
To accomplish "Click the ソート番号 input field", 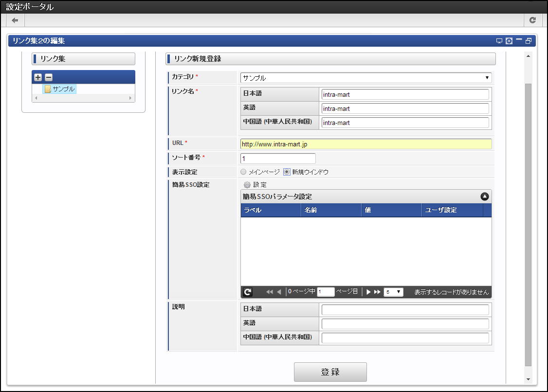I will pos(278,159).
